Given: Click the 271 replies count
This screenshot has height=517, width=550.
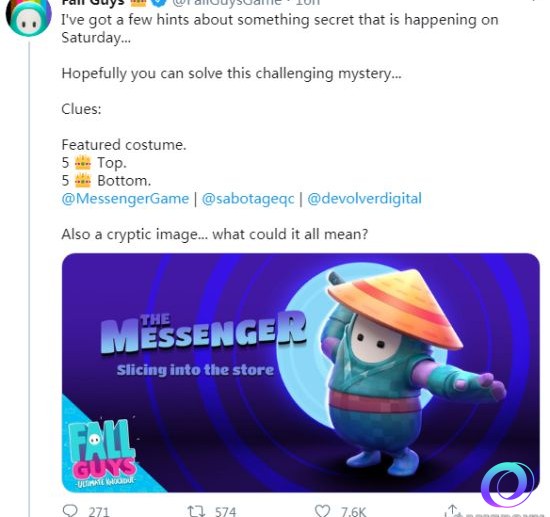Looking at the screenshot, I should click(99, 512).
